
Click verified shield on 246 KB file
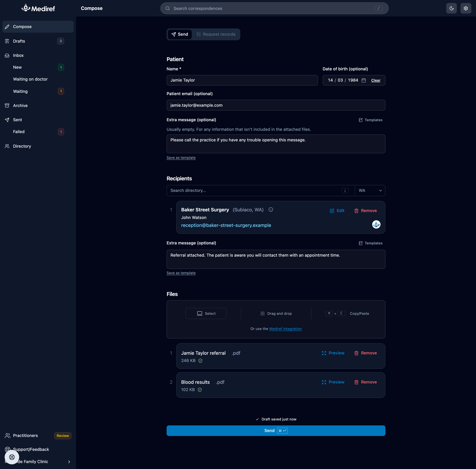pos(200,361)
